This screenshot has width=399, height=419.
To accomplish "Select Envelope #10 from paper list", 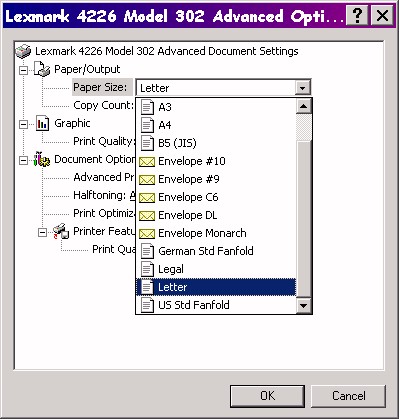I will (216, 161).
